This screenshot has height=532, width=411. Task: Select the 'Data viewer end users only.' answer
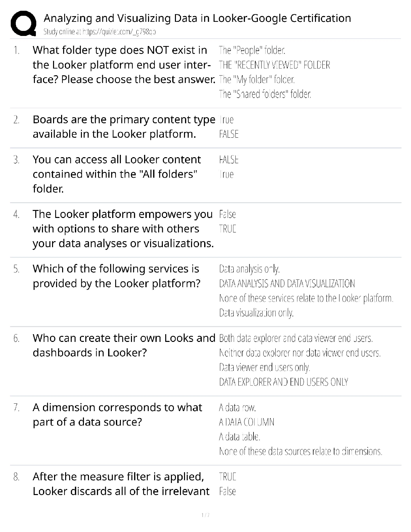pos(264,367)
